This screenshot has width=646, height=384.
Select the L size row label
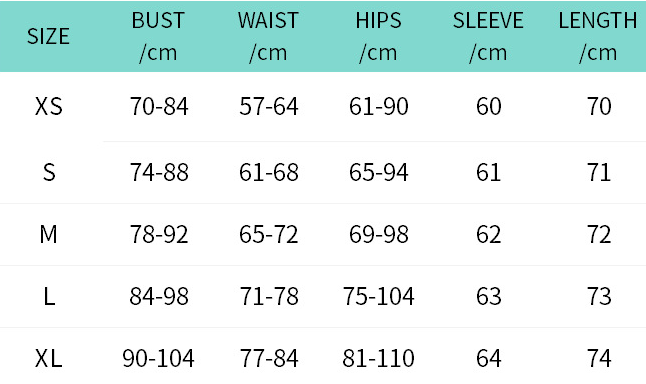pos(49,296)
